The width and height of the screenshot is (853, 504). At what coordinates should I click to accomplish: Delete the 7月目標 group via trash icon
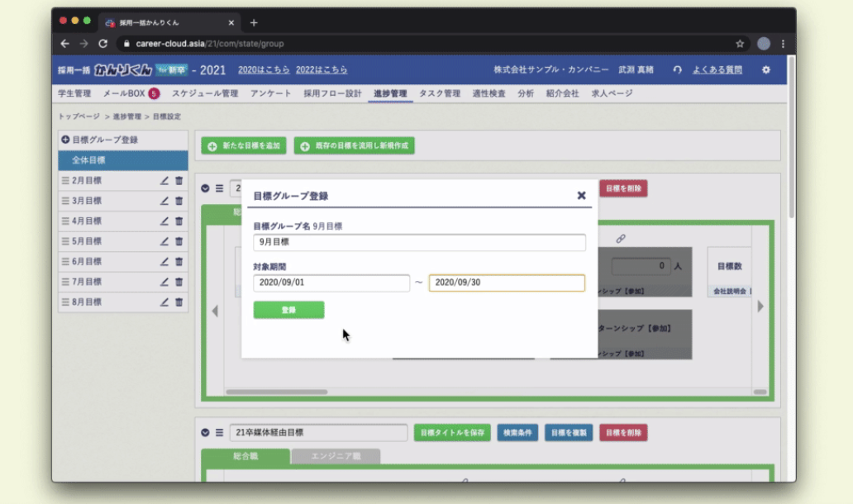[179, 282]
